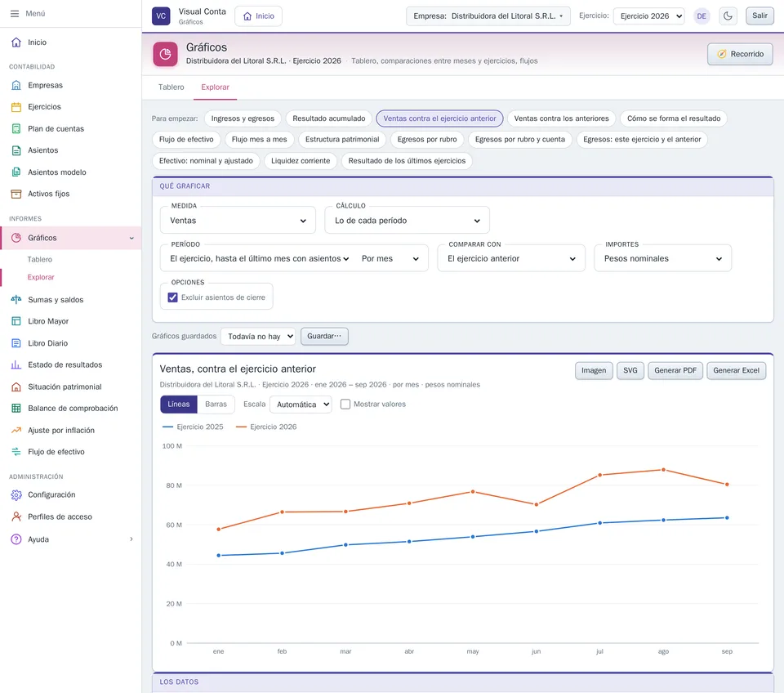The width and height of the screenshot is (784, 693).
Task: Click the Perfiles de acceso person icon
Action: coord(16,516)
